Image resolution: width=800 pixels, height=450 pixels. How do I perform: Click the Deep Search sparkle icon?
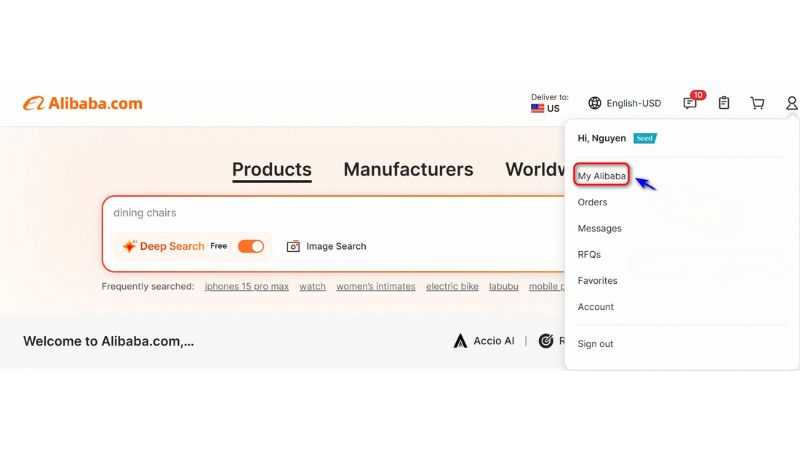(130, 246)
